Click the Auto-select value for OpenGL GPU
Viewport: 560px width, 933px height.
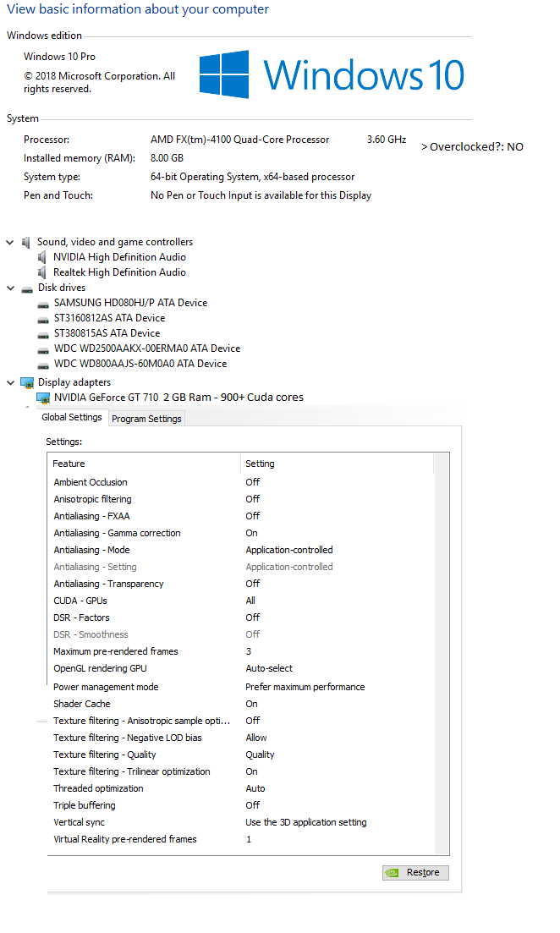pyautogui.click(x=269, y=668)
